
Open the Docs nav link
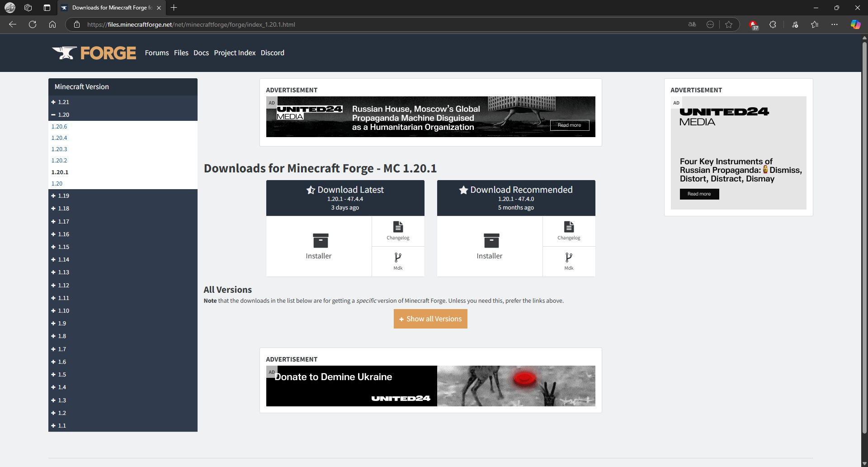point(201,53)
